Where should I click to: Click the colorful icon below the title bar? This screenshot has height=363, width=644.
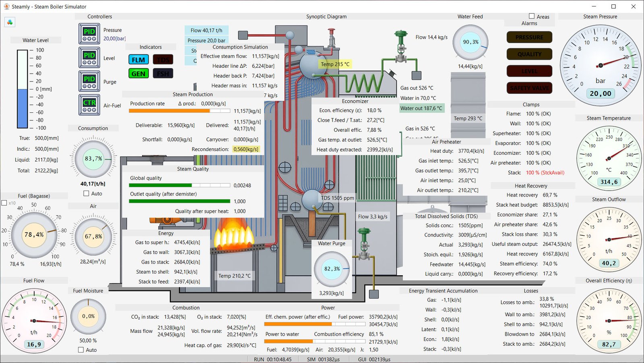[10, 22]
